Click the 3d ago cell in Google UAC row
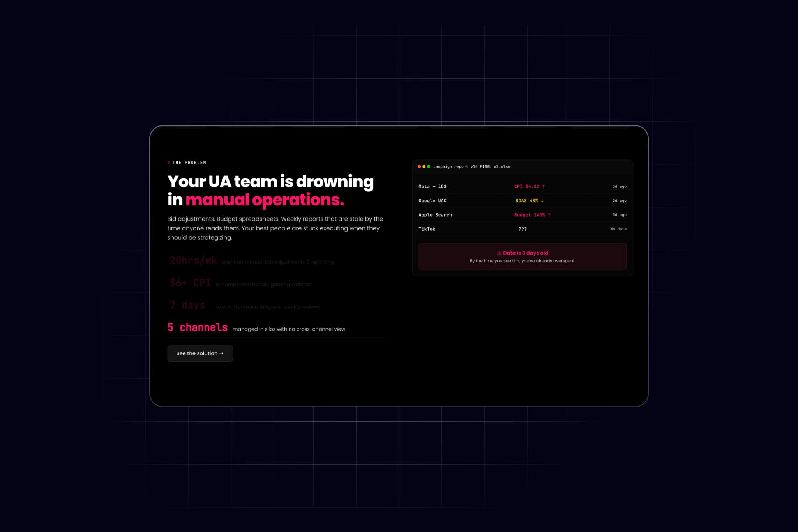Image resolution: width=798 pixels, height=532 pixels. 620,201
